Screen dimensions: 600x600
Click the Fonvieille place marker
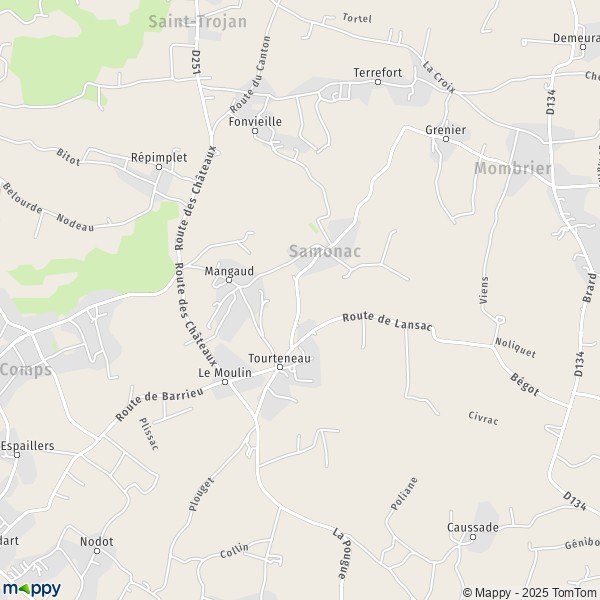click(255, 131)
